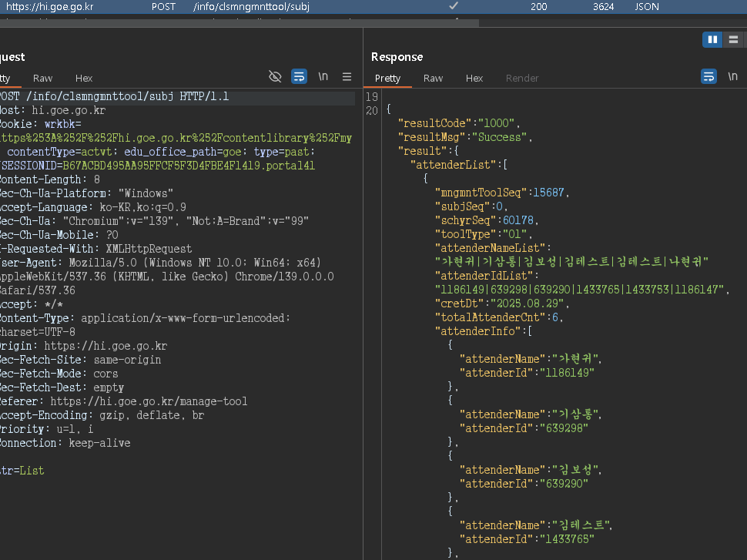The height and width of the screenshot is (560, 747).
Task: Open the Raw tab in Request
Action: 43,78
